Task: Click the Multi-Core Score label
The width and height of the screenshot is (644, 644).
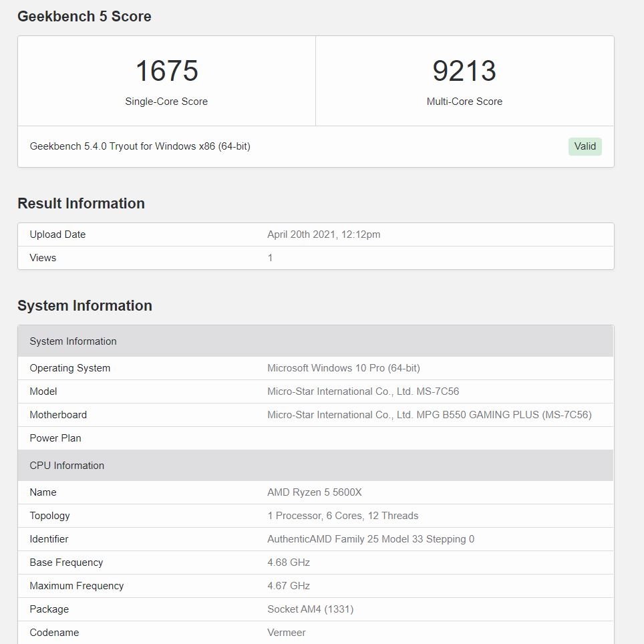Action: coord(464,102)
